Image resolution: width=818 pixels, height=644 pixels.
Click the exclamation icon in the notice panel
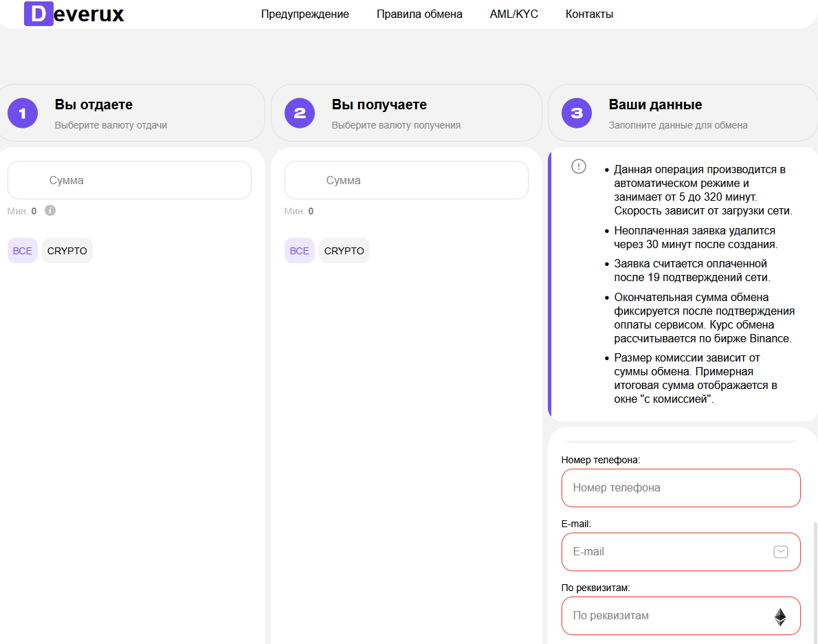point(579,166)
